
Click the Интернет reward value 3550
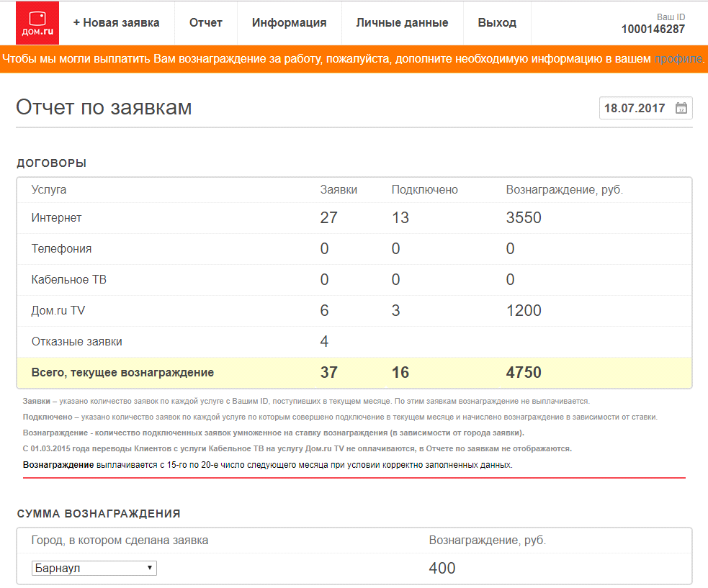tap(524, 218)
